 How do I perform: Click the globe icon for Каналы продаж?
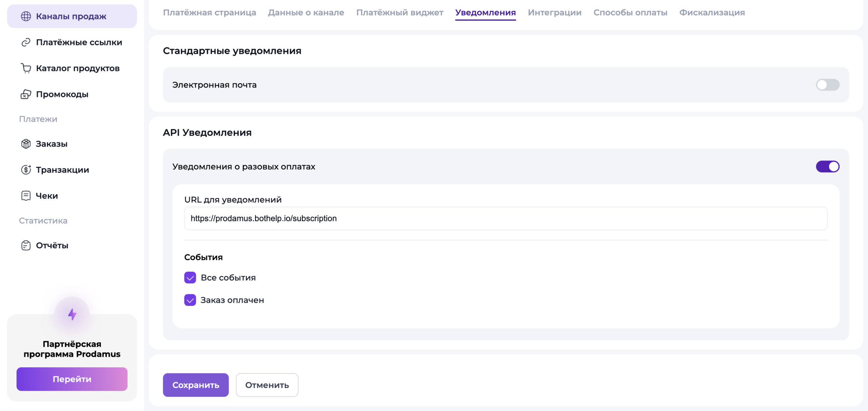click(x=26, y=16)
